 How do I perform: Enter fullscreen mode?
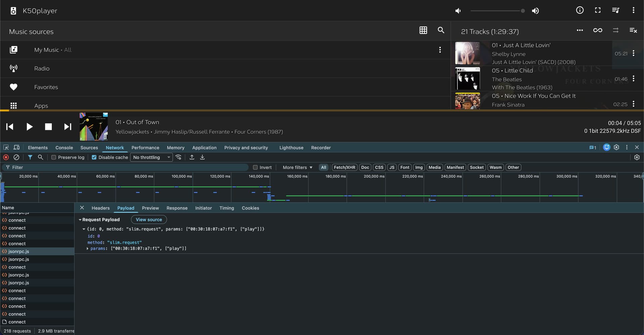point(598,10)
